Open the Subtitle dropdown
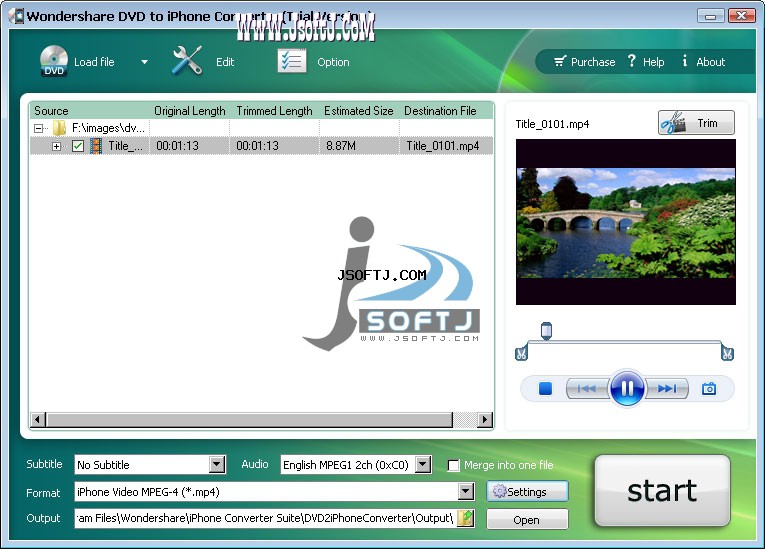The height and width of the screenshot is (549, 765). click(217, 464)
